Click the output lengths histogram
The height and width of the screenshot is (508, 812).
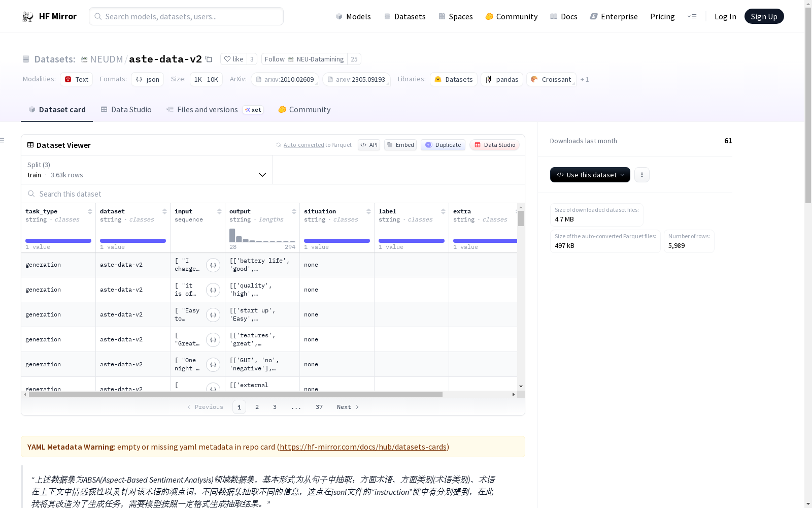(262, 235)
